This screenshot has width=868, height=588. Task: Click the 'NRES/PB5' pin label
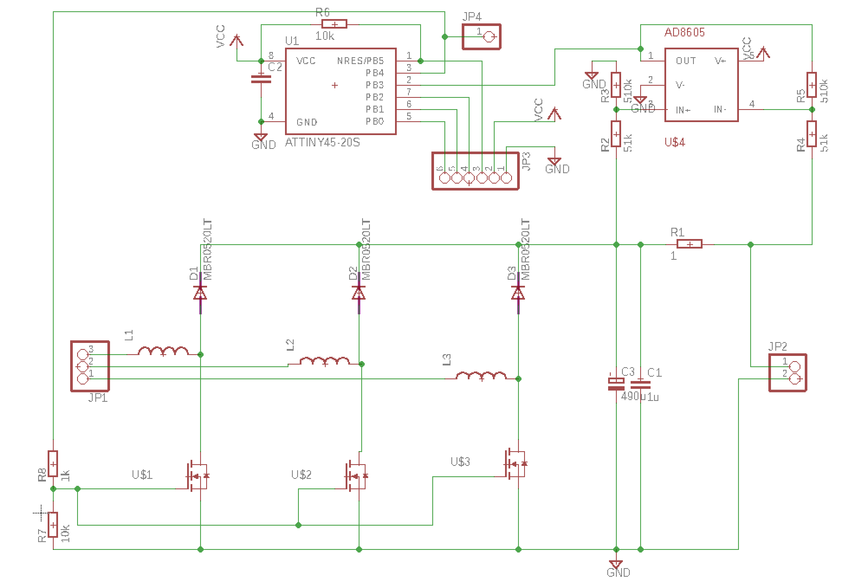click(x=360, y=61)
